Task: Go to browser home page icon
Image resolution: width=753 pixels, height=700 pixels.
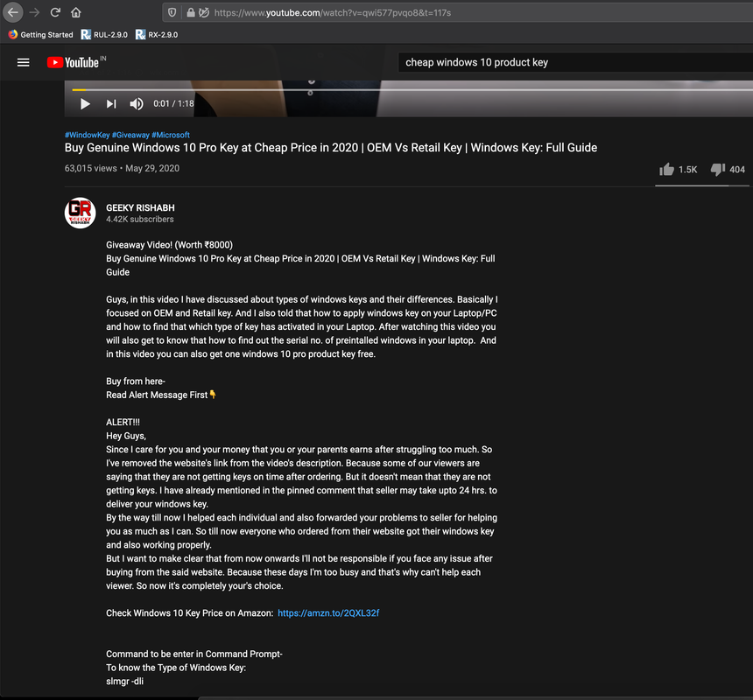Action: pos(76,12)
